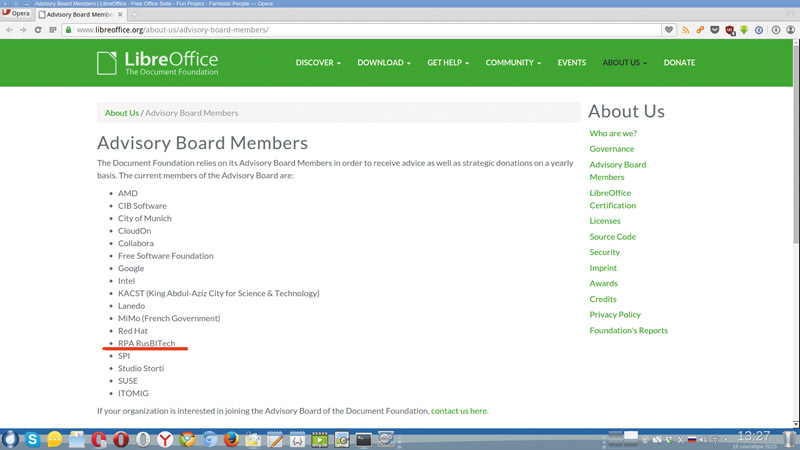This screenshot has width=800, height=450.
Task: Launch red Opera icon in taskbar
Action: click(x=121, y=439)
